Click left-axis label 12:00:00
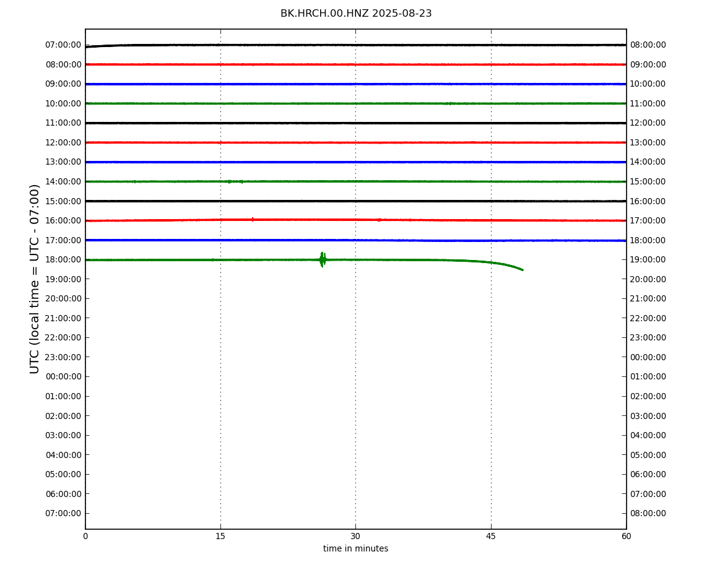This screenshot has width=712, height=588. [x=64, y=142]
